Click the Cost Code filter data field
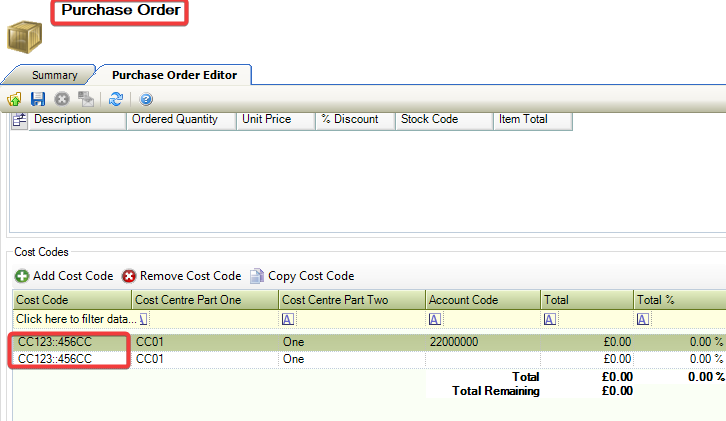This screenshot has height=421, width=726. [70, 319]
